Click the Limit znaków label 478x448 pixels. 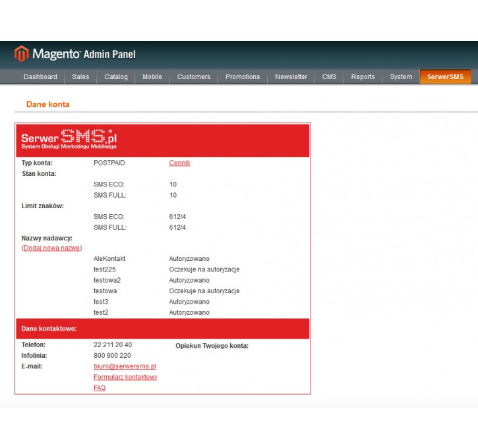pyautogui.click(x=43, y=206)
